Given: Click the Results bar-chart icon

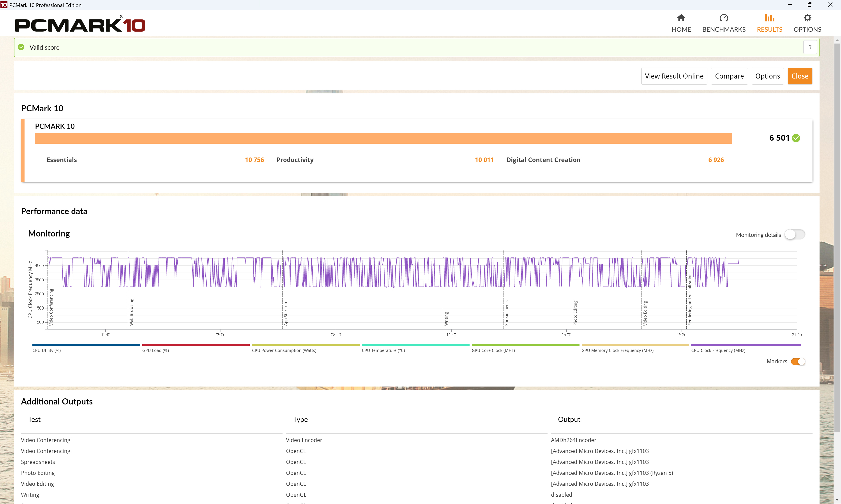Looking at the screenshot, I should pyautogui.click(x=769, y=18).
